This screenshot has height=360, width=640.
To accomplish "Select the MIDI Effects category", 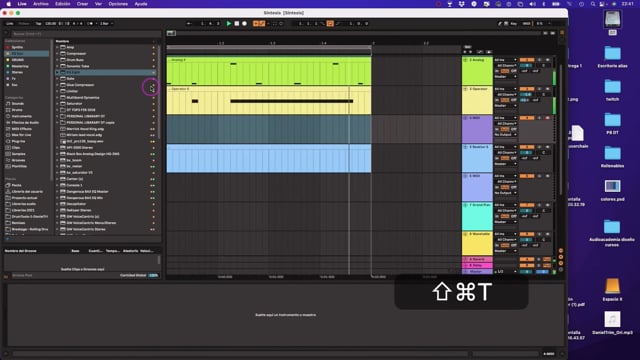I will 22,129.
